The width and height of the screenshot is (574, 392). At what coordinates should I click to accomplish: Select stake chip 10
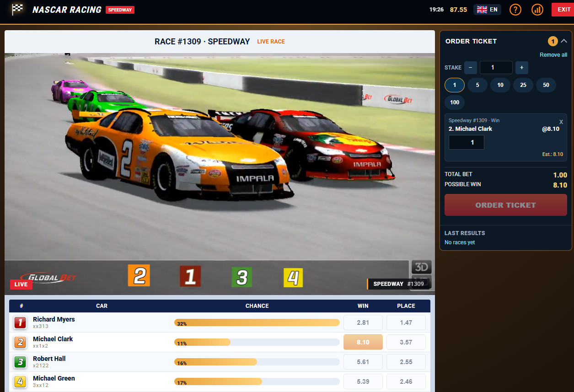coord(500,85)
